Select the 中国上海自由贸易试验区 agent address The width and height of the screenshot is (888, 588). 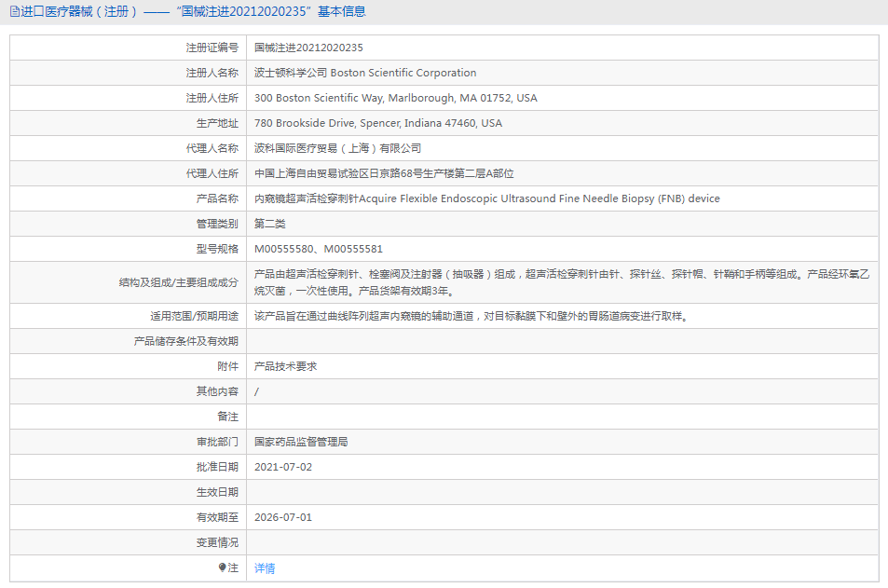[384, 173]
